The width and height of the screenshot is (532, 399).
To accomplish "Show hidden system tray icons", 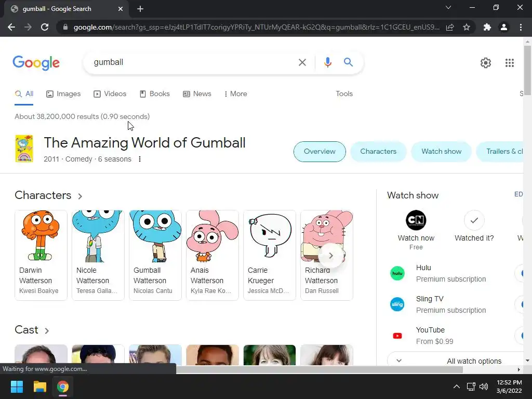I will [456, 387].
